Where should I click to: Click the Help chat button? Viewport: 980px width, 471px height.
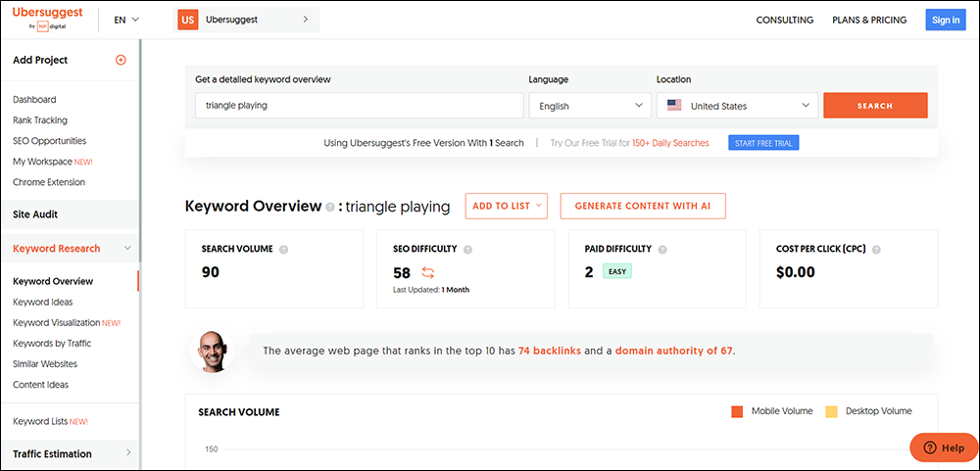[x=944, y=447]
